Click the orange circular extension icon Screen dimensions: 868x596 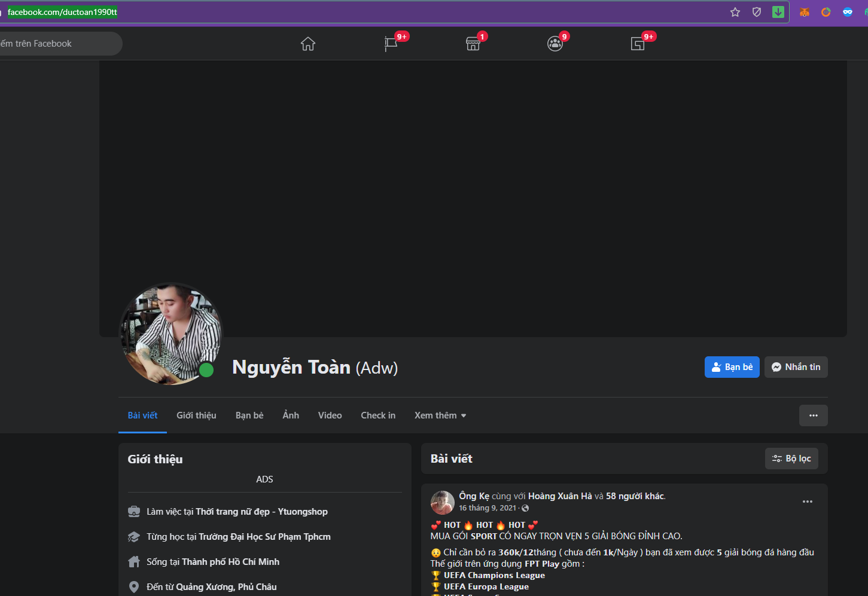826,12
